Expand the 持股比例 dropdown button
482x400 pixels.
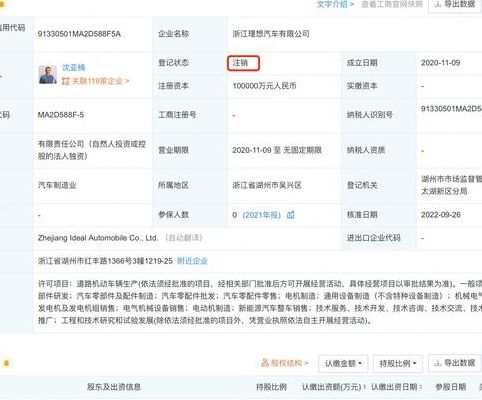pyautogui.click(x=398, y=363)
